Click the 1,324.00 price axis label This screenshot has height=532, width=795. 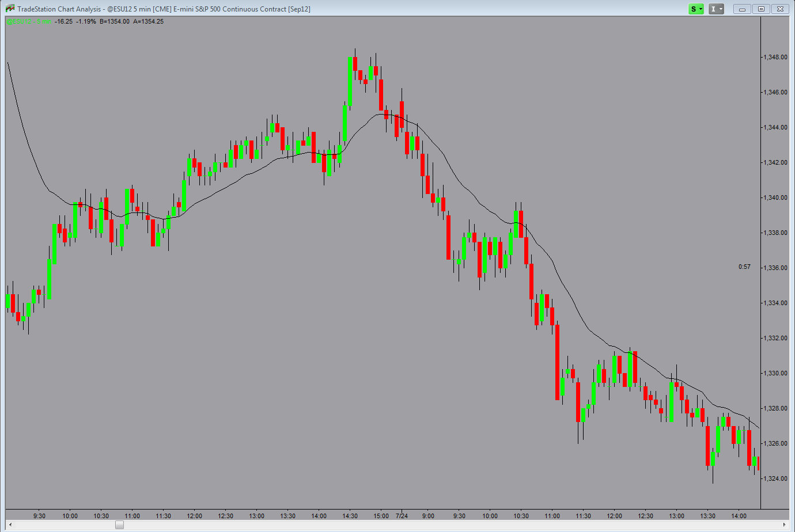(775, 478)
